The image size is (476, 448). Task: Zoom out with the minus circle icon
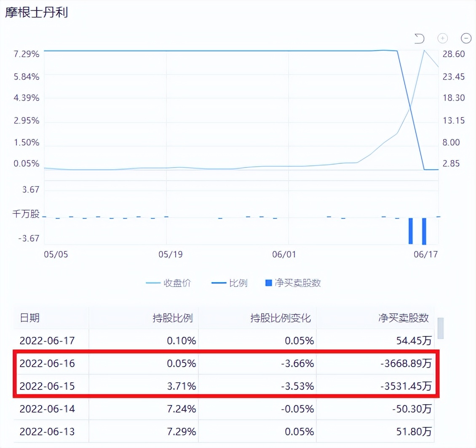click(466, 38)
